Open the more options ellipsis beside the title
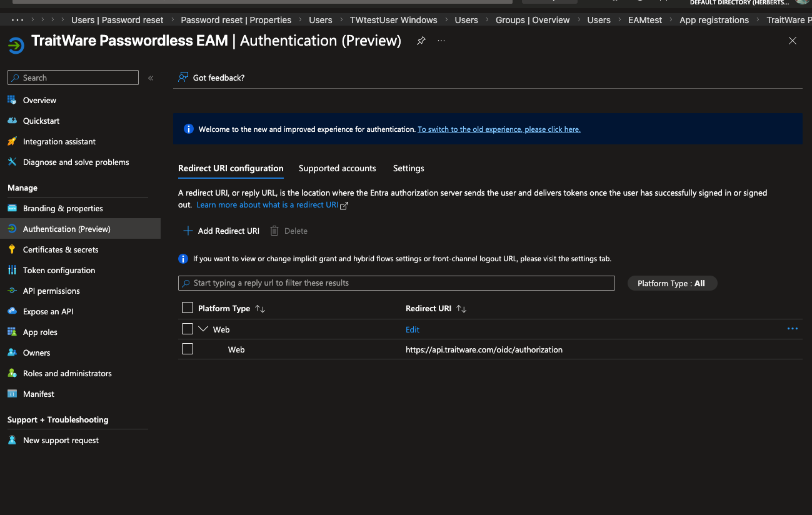 click(441, 41)
